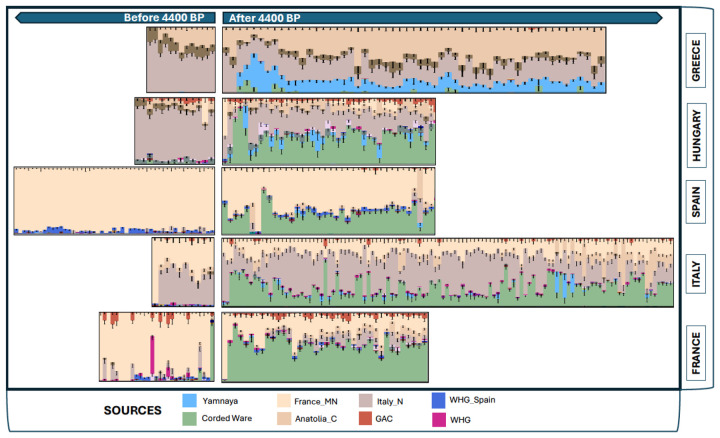Select the FRANCE row label
Image resolution: width=720 pixels, height=438 pixels.
click(x=695, y=348)
